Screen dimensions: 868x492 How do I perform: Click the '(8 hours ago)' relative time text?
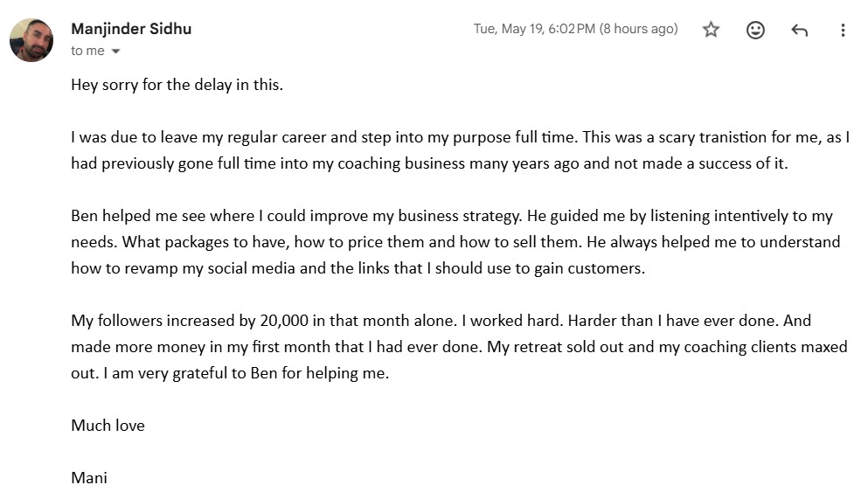pyautogui.click(x=638, y=29)
